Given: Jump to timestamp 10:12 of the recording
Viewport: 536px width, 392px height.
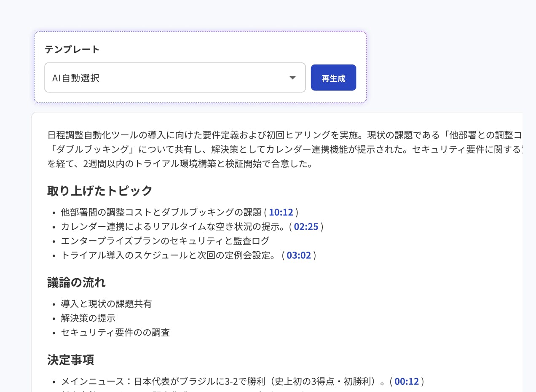Looking at the screenshot, I should click(281, 212).
